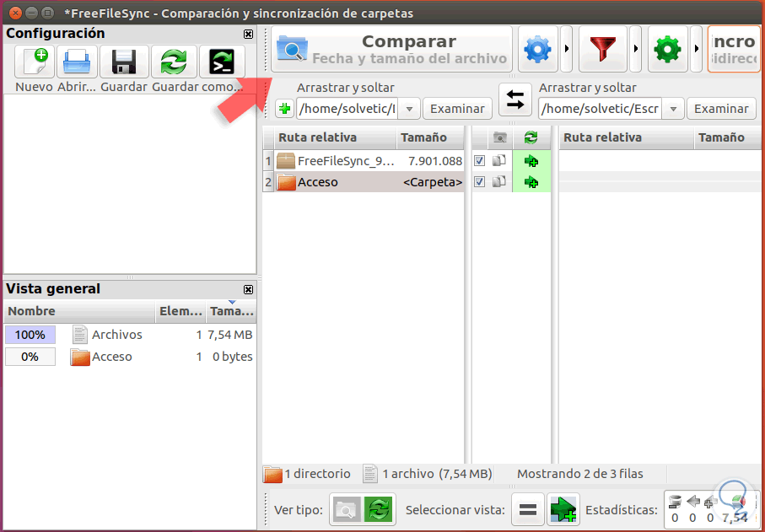Open synchronization settings green gear
Viewport: 765px width, 532px height.
coord(667,49)
